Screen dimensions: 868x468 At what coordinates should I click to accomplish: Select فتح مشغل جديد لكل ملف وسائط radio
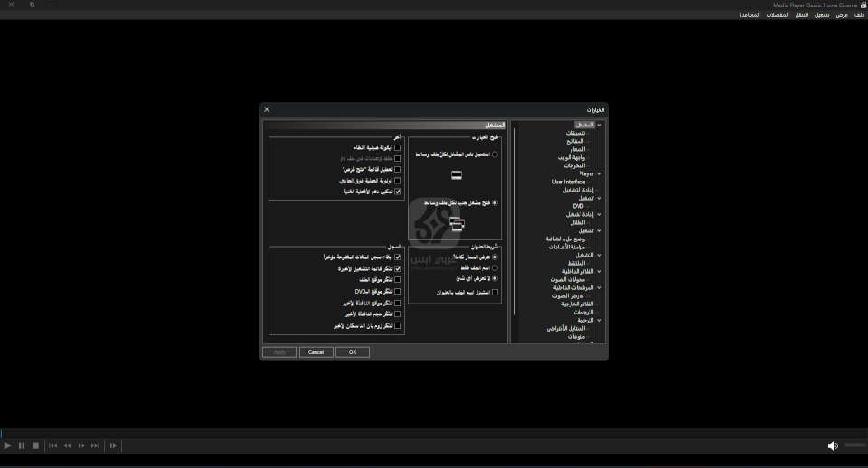point(495,203)
